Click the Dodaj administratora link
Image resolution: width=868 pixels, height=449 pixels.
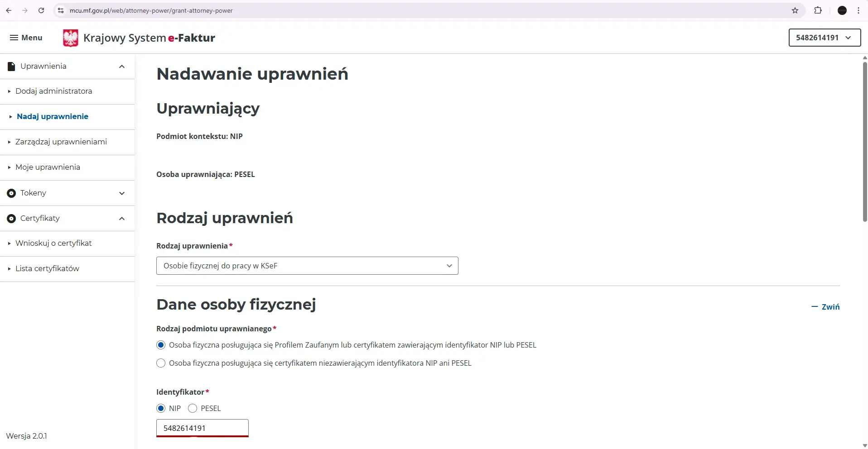coord(54,91)
